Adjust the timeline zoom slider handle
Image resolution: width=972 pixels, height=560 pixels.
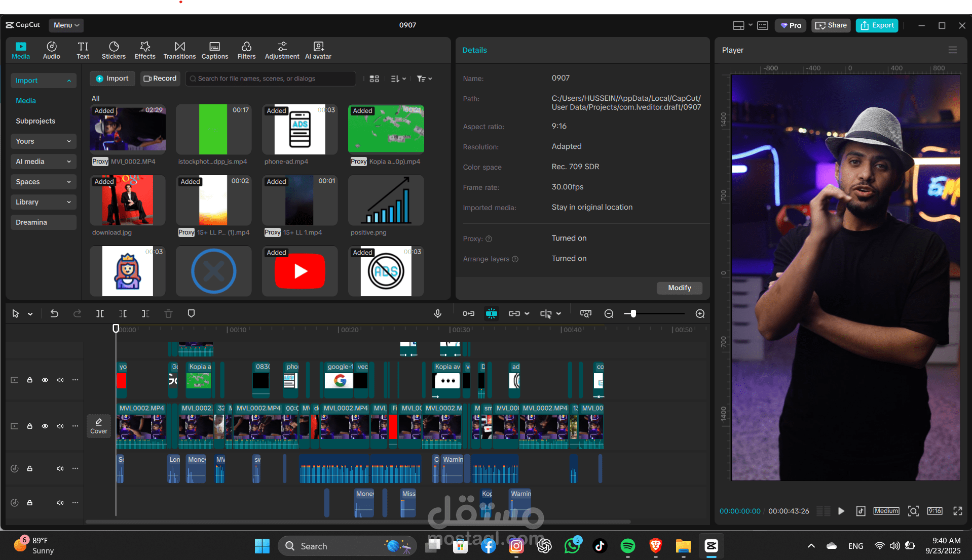click(633, 314)
